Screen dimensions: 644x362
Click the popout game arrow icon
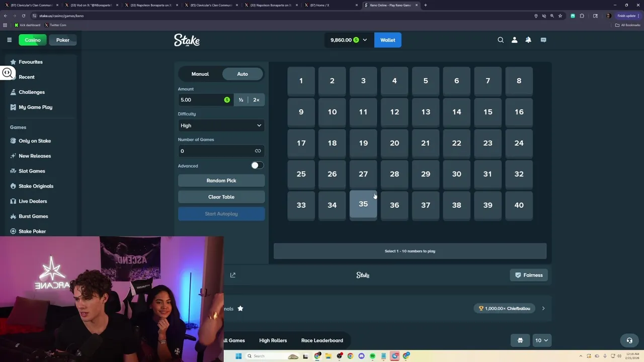pyautogui.click(x=232, y=275)
